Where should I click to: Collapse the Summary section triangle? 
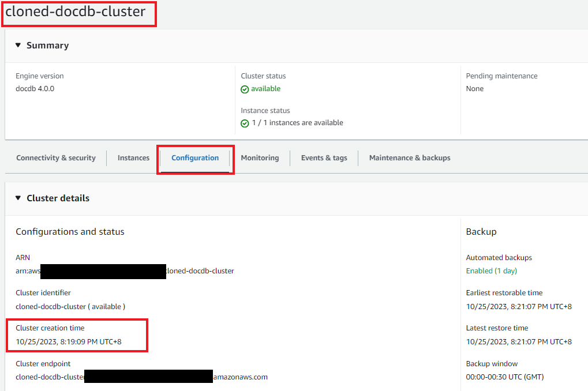point(18,46)
